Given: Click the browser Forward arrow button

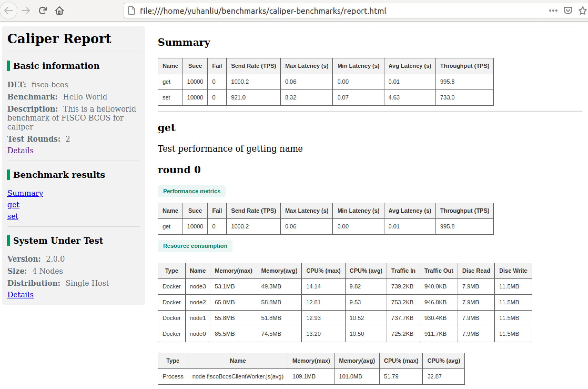Looking at the screenshot, I should (x=26, y=11).
